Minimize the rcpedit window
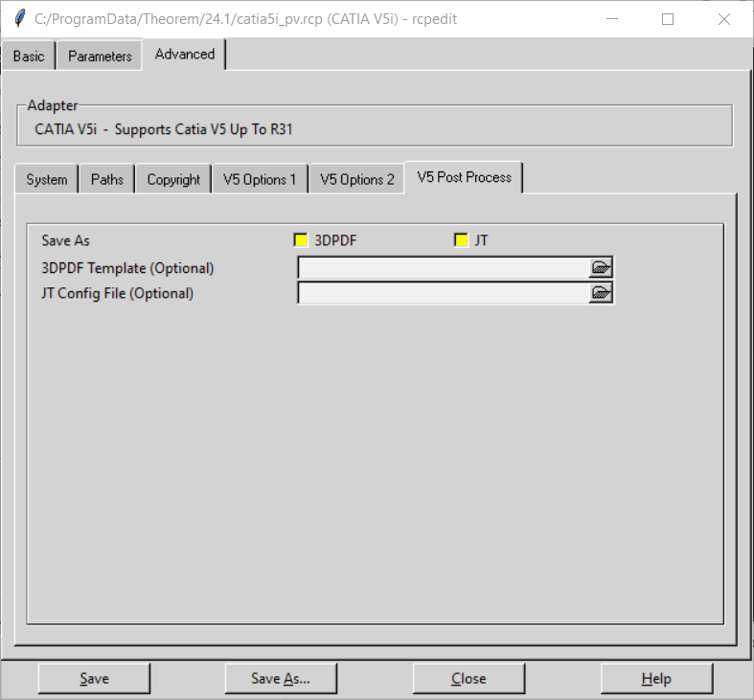The image size is (754, 700). pyautogui.click(x=612, y=19)
